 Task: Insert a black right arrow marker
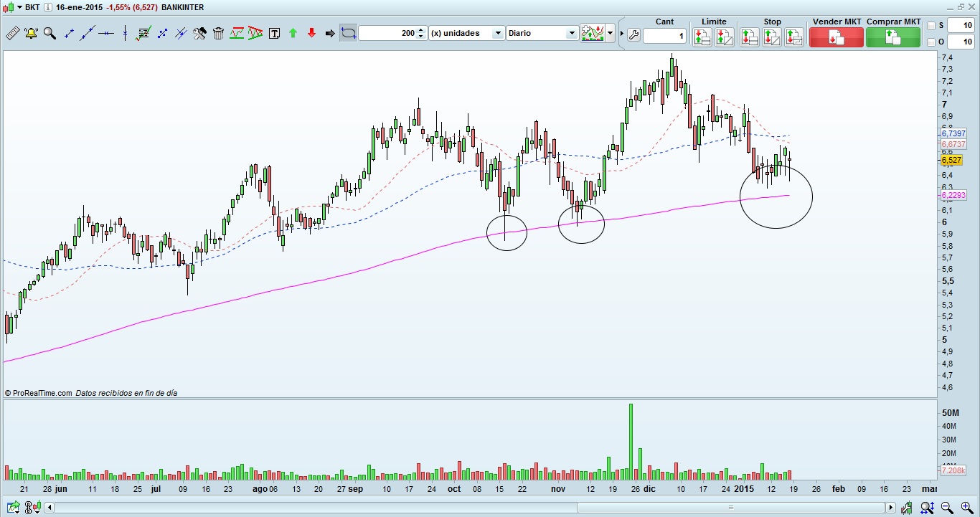click(330, 33)
